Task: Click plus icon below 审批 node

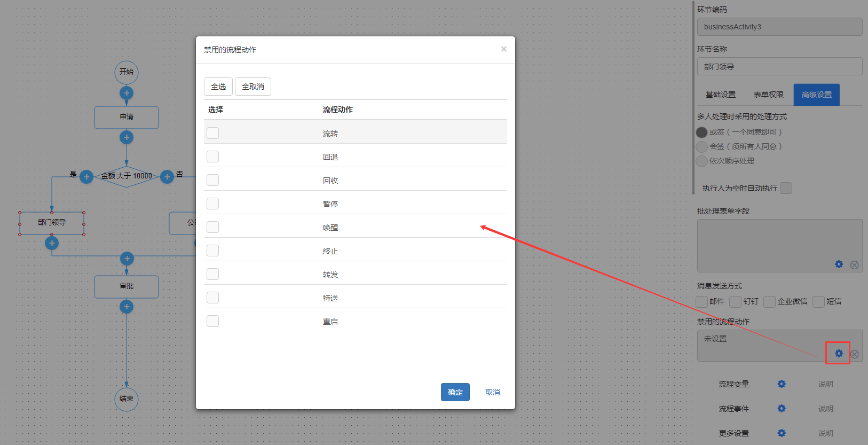Action: click(127, 307)
